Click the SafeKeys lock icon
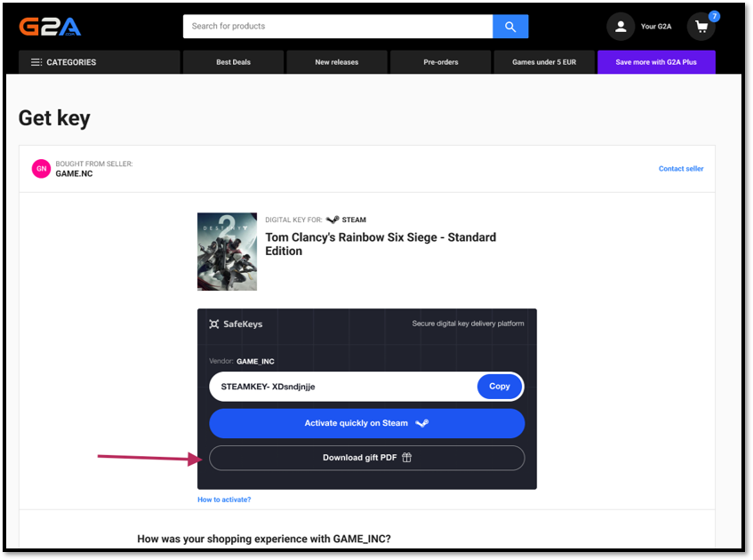Image resolution: width=753 pixels, height=560 pixels. pos(213,324)
